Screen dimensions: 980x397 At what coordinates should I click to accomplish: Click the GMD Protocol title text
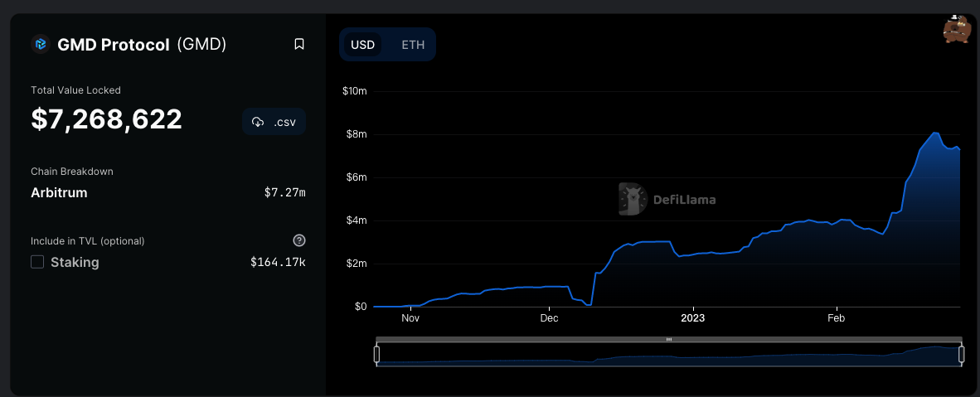coord(113,45)
